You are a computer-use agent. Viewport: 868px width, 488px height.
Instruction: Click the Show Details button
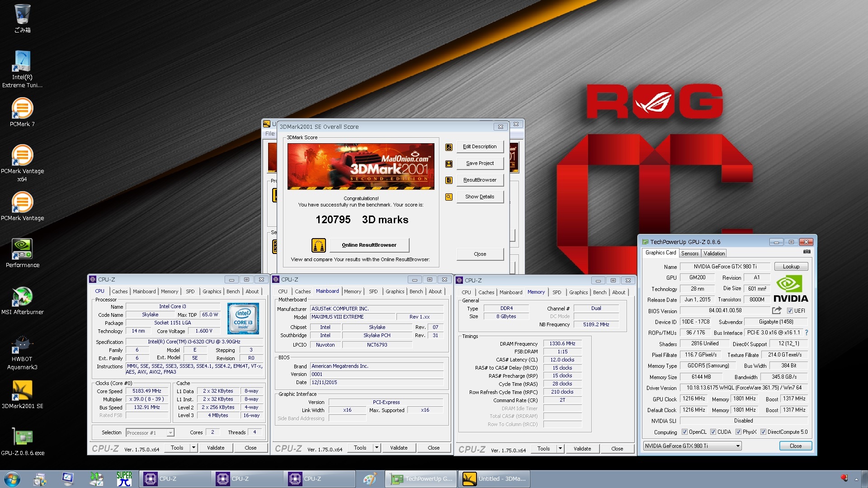(480, 197)
